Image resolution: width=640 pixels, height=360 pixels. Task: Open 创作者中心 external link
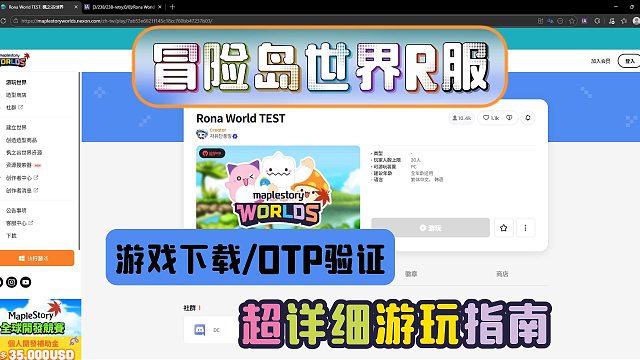tap(22, 178)
